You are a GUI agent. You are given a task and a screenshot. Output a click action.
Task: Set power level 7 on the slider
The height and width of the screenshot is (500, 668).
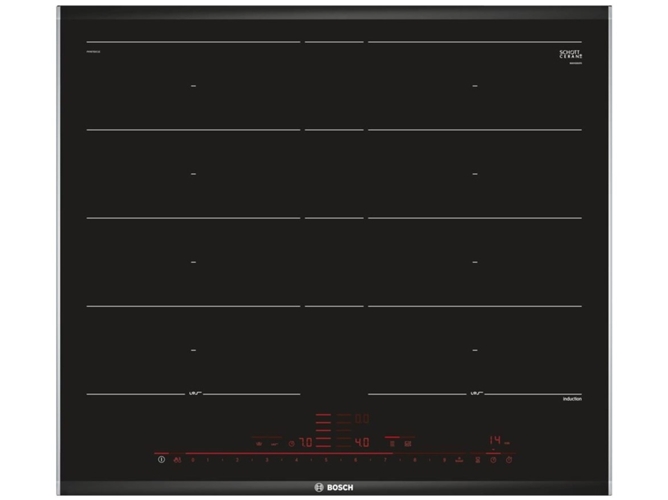385,460
